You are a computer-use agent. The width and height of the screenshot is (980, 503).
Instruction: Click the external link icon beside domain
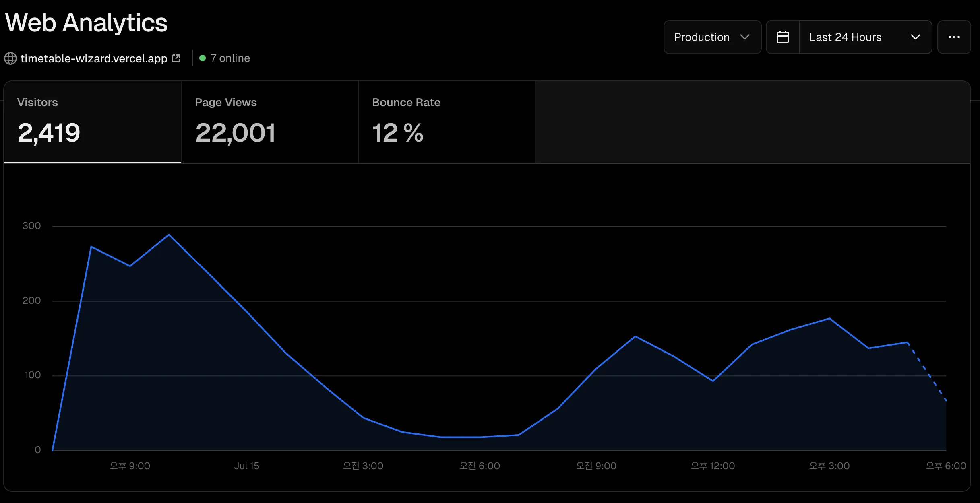coord(176,58)
